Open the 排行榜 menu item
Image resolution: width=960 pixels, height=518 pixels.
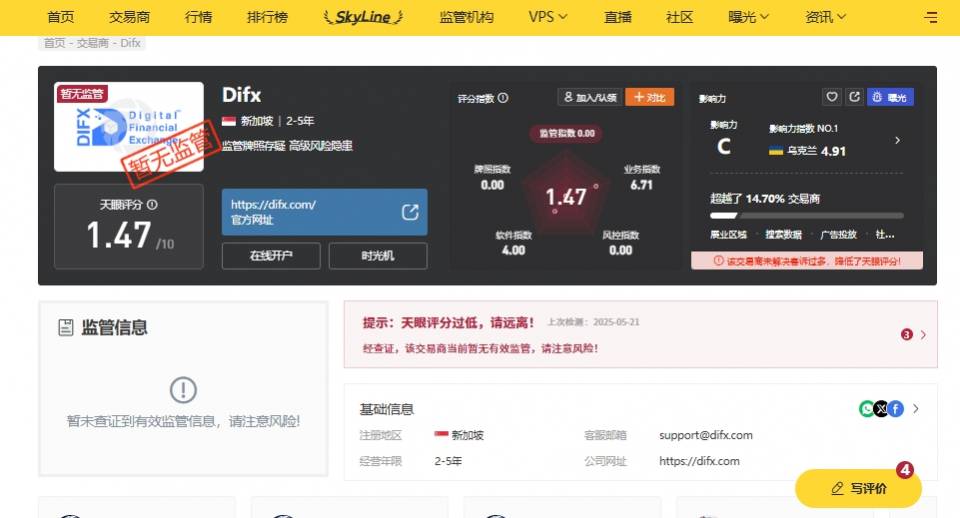click(x=267, y=17)
